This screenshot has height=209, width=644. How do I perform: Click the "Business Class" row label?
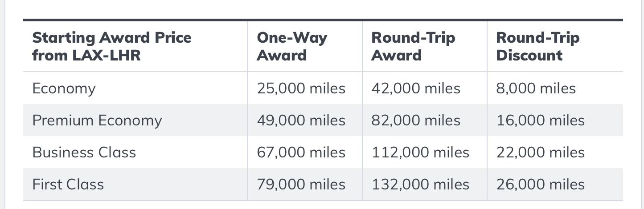click(x=84, y=153)
